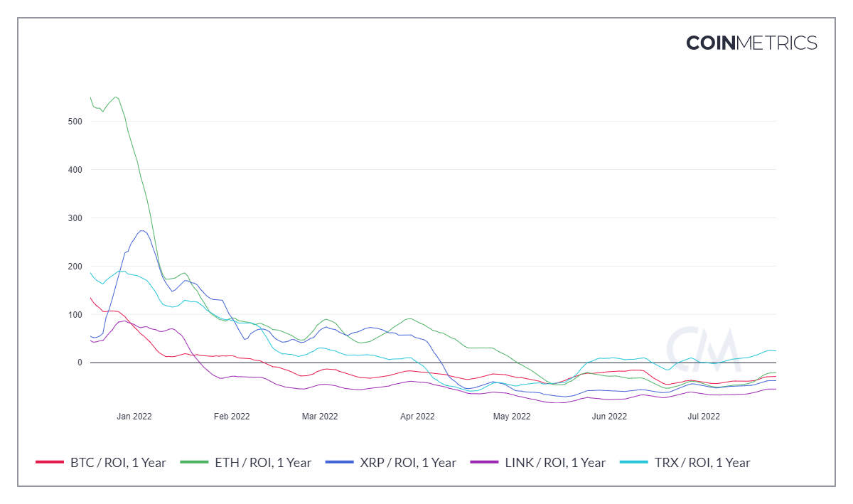Click the blue XRP legend color line

(340, 463)
